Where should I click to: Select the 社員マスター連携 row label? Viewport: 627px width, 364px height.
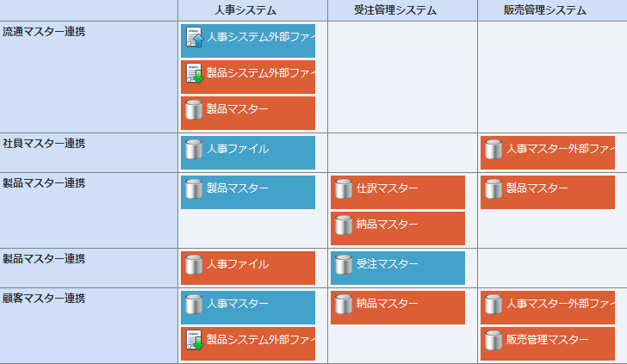pyautogui.click(x=44, y=144)
